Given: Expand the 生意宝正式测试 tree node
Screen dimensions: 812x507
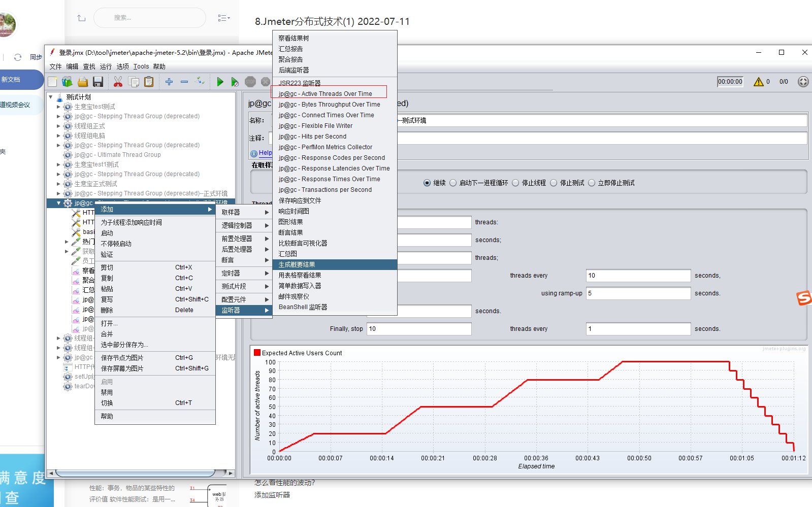Looking at the screenshot, I should [58, 184].
